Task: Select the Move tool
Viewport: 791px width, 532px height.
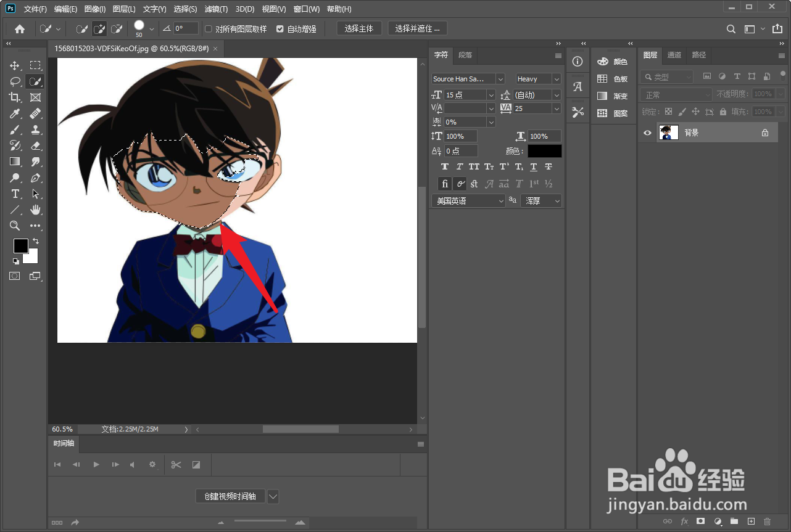Action: click(15, 65)
